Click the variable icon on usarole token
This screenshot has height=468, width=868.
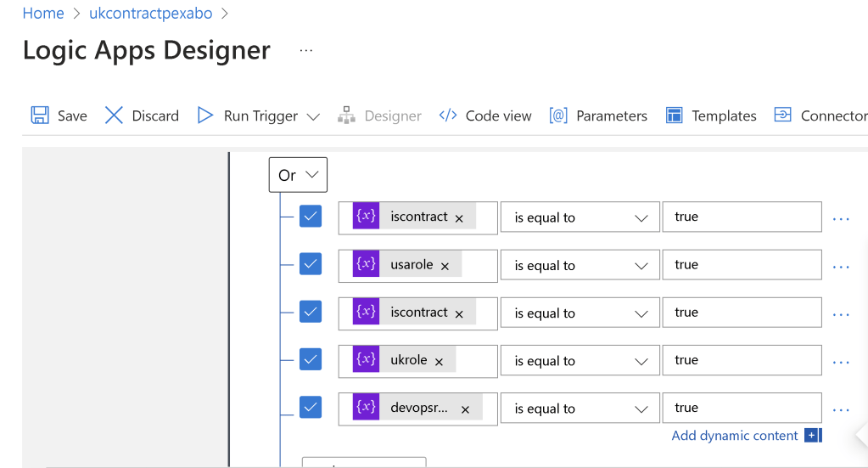(x=366, y=263)
